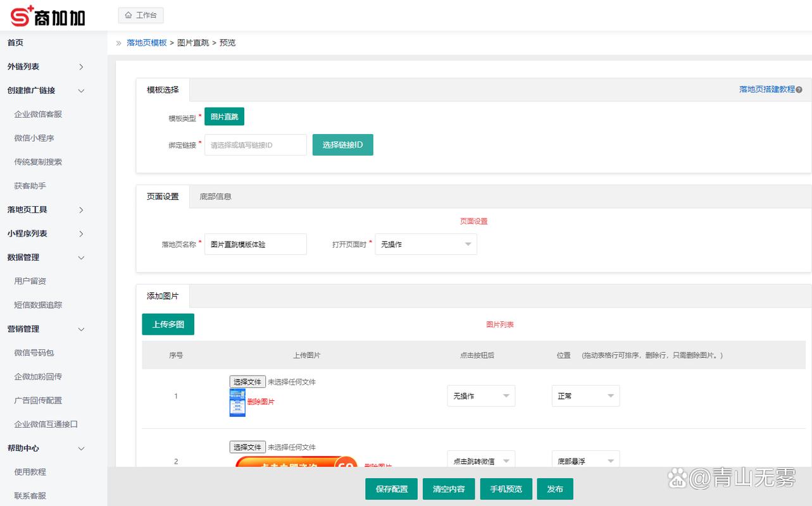Click the row 1 image thumbnail
812x506 pixels.
(237, 402)
